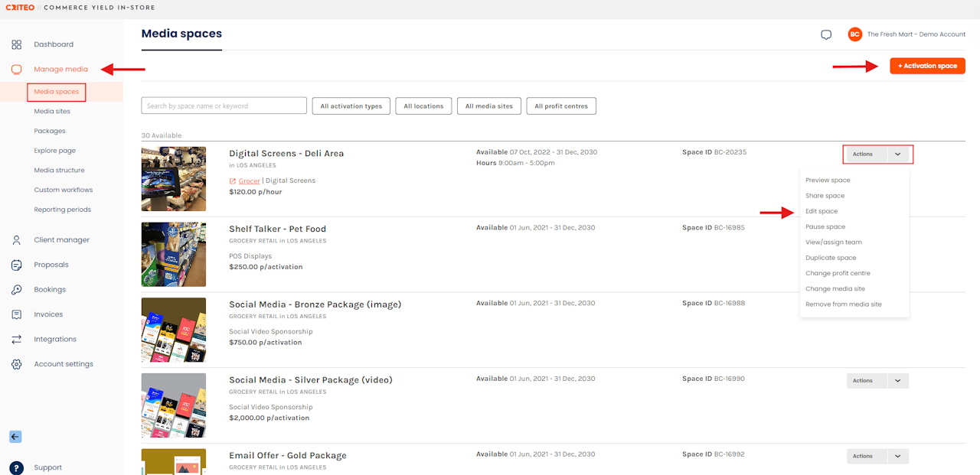980x475 pixels.
Task: Open Media sites in the sidebar
Action: click(x=52, y=112)
